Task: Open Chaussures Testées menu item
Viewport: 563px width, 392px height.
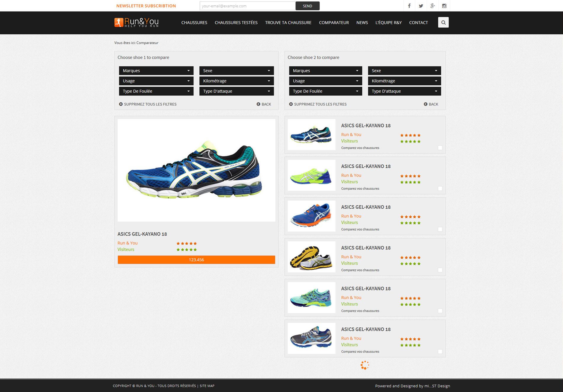Action: (236, 23)
